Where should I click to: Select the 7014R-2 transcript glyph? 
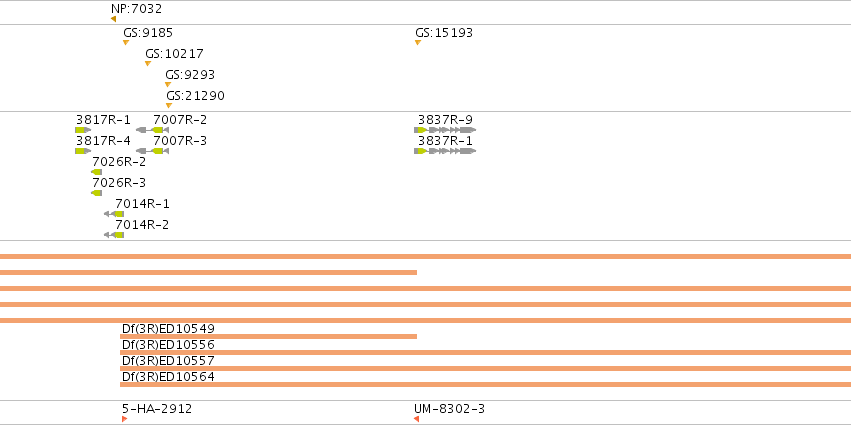coord(114,235)
